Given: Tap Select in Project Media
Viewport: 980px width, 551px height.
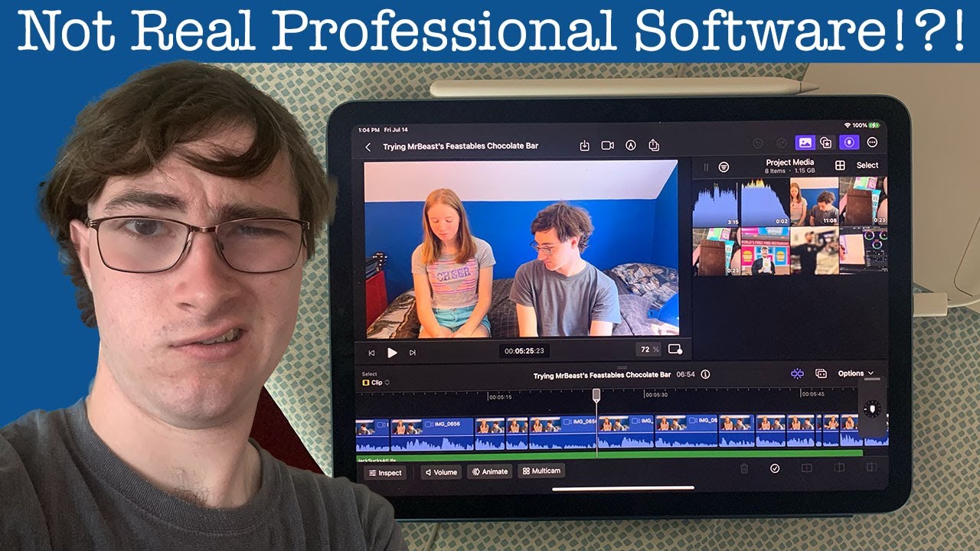Looking at the screenshot, I should (x=867, y=165).
